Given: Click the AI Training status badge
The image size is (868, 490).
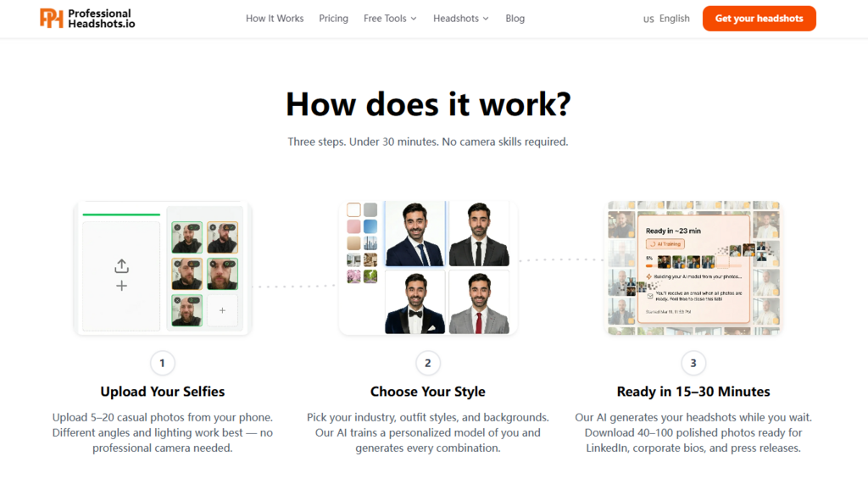Looking at the screenshot, I should point(665,244).
